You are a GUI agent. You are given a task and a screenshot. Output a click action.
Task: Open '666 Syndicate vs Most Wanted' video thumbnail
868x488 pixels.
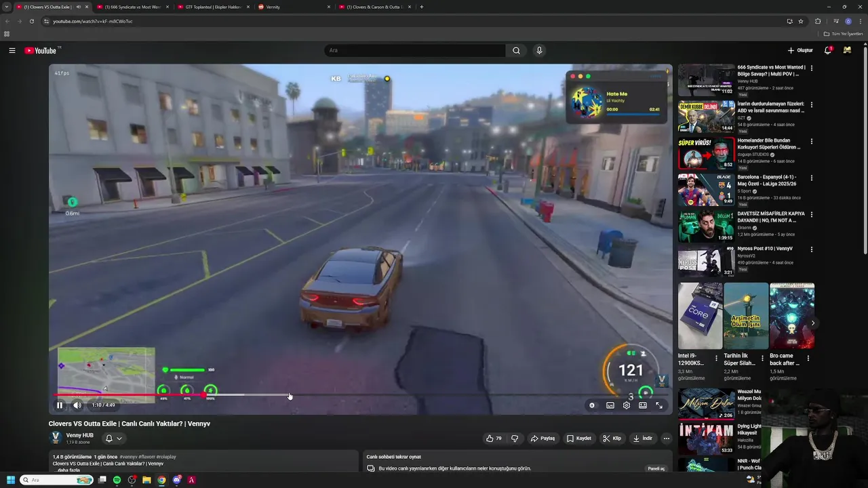[x=706, y=80]
